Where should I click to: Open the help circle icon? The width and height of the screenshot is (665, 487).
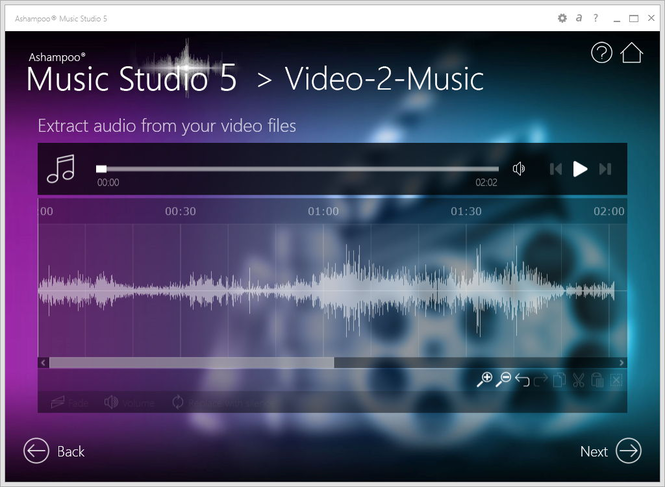(x=601, y=53)
